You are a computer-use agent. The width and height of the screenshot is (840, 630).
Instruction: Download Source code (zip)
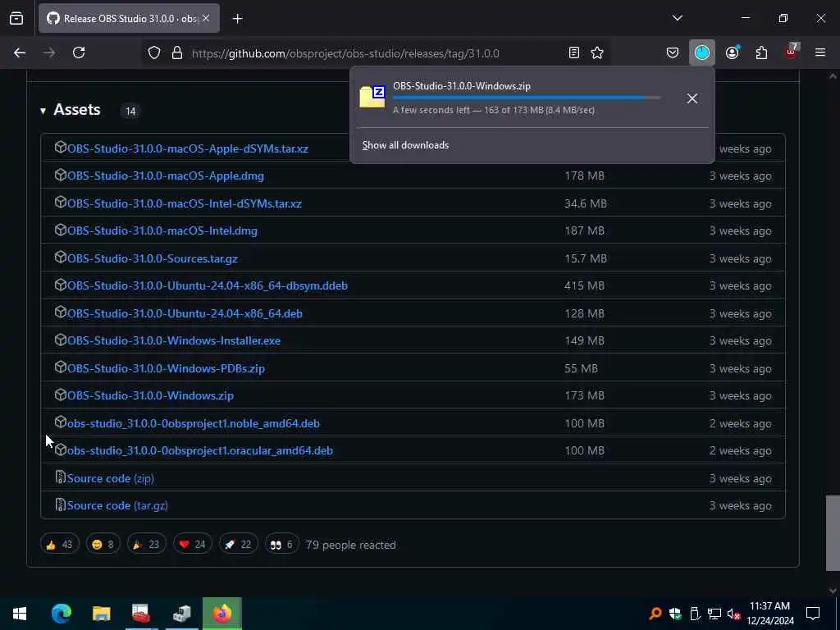point(111,478)
